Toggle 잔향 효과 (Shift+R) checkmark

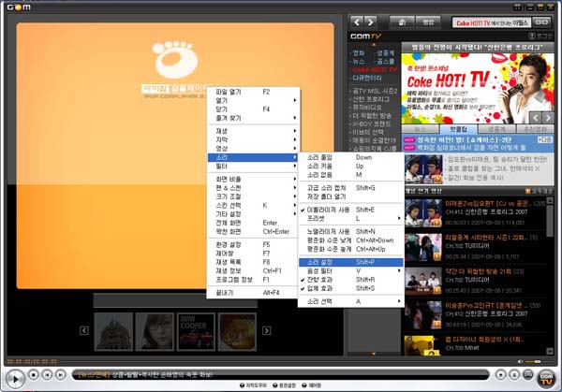350,280
